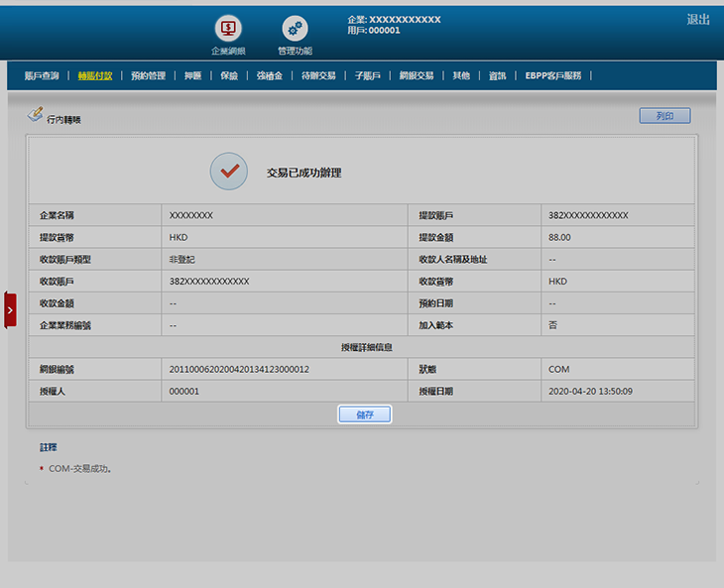
Task: Log out via the 退出 link
Action: (698, 20)
